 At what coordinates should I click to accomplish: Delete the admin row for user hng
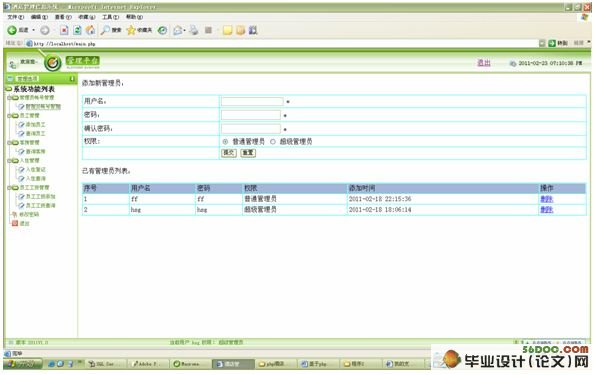(546, 210)
